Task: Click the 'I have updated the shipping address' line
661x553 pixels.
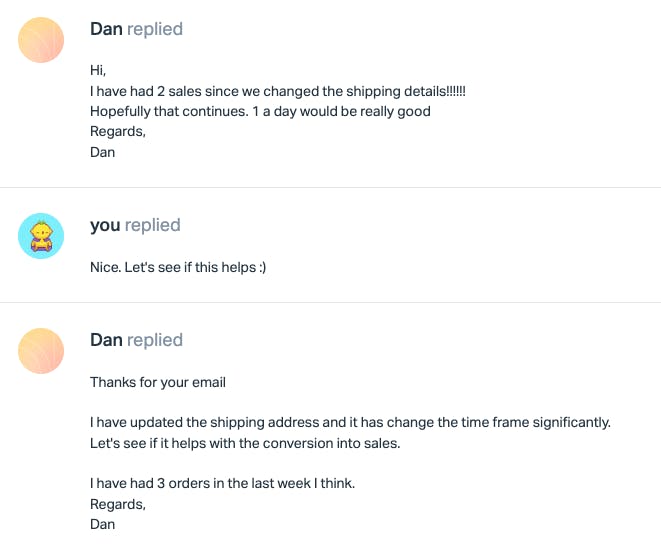Action: pyautogui.click(x=350, y=423)
